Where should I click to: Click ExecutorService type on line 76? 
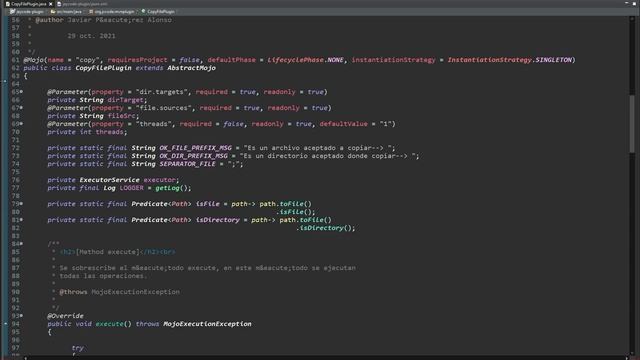(109, 180)
